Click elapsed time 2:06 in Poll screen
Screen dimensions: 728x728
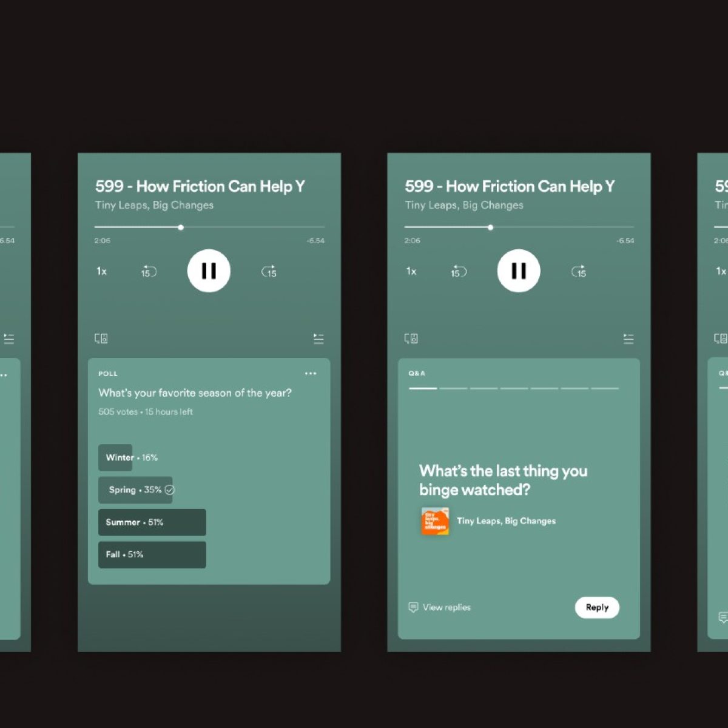103,241
